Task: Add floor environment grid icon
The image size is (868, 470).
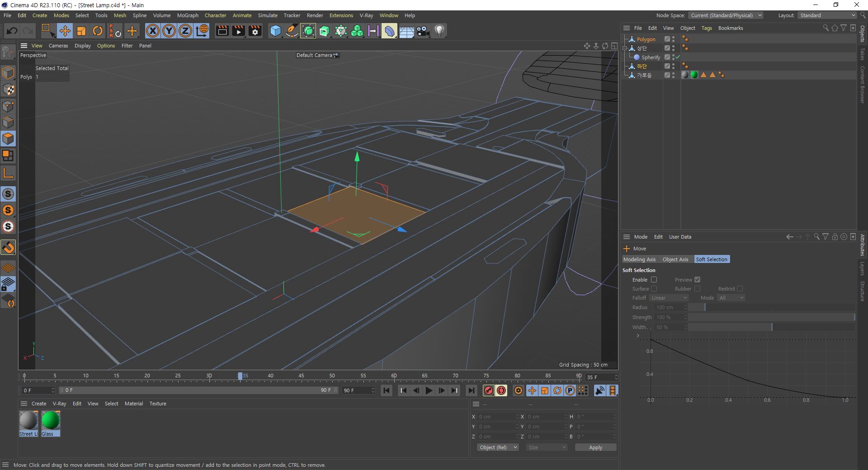Action: (x=406, y=31)
